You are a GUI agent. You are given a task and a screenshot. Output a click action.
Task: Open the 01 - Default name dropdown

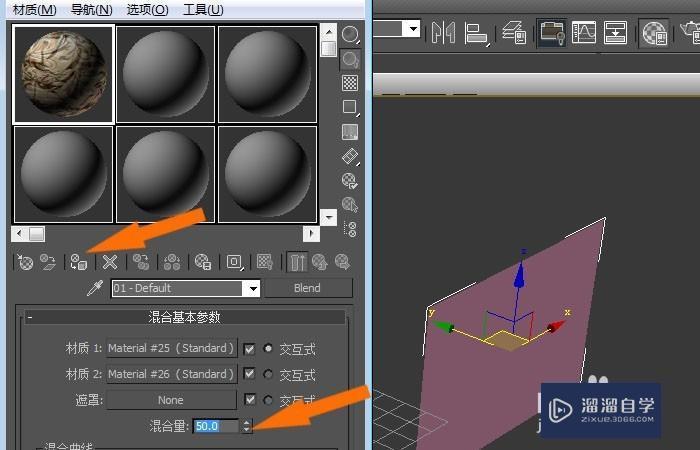pyautogui.click(x=253, y=288)
